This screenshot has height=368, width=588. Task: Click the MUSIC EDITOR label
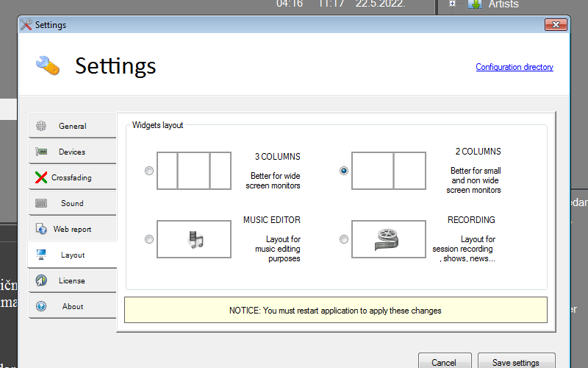[x=272, y=219]
